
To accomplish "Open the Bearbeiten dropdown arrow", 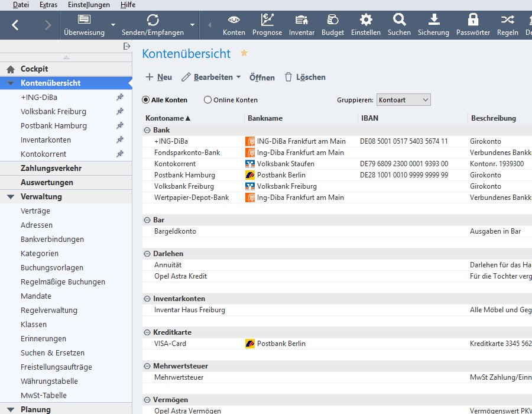I will (238, 77).
